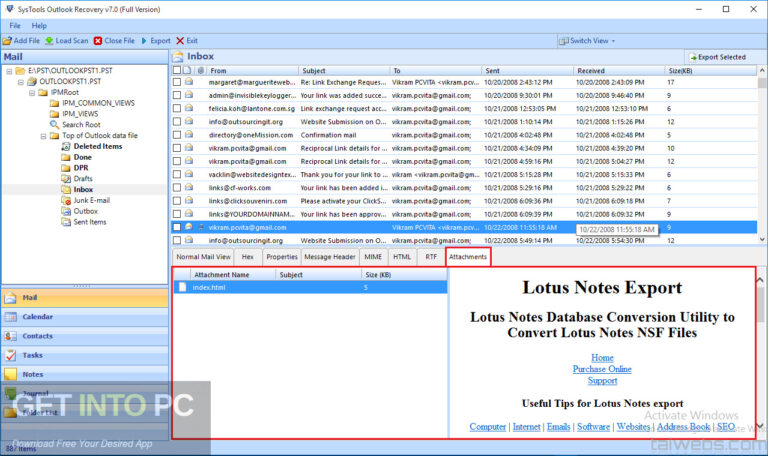Open the Drafts folder icon
The width and height of the screenshot is (768, 456).
(66, 179)
